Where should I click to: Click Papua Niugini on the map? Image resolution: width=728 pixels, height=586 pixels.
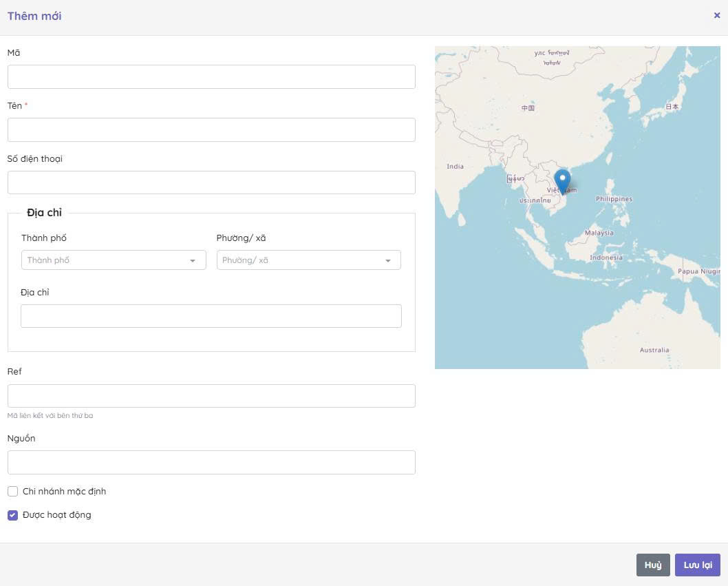(x=698, y=271)
